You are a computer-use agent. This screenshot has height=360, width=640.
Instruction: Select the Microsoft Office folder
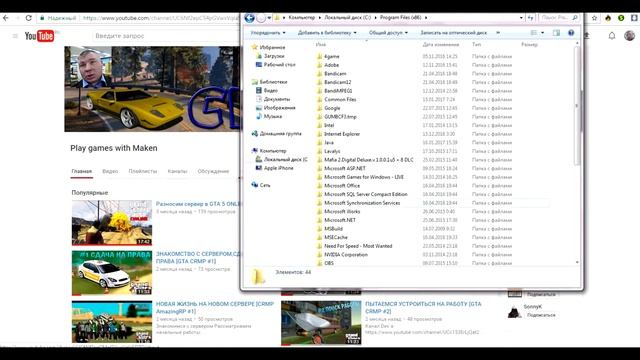(x=342, y=186)
